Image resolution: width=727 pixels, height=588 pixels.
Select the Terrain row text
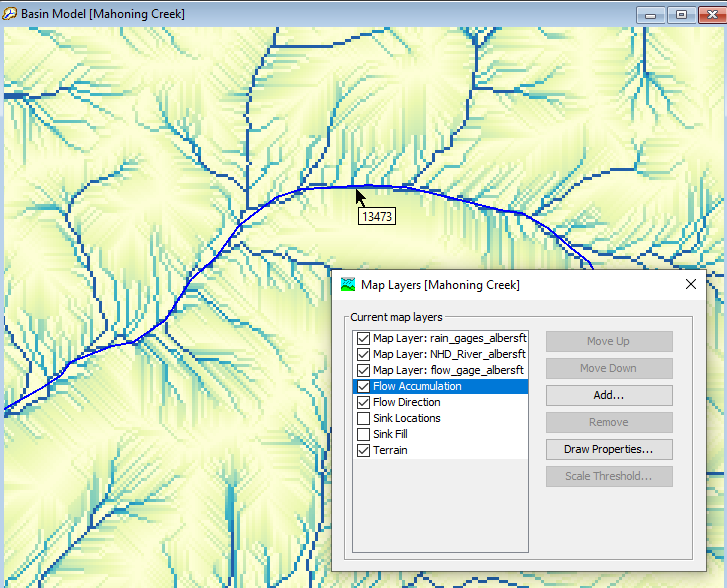390,450
